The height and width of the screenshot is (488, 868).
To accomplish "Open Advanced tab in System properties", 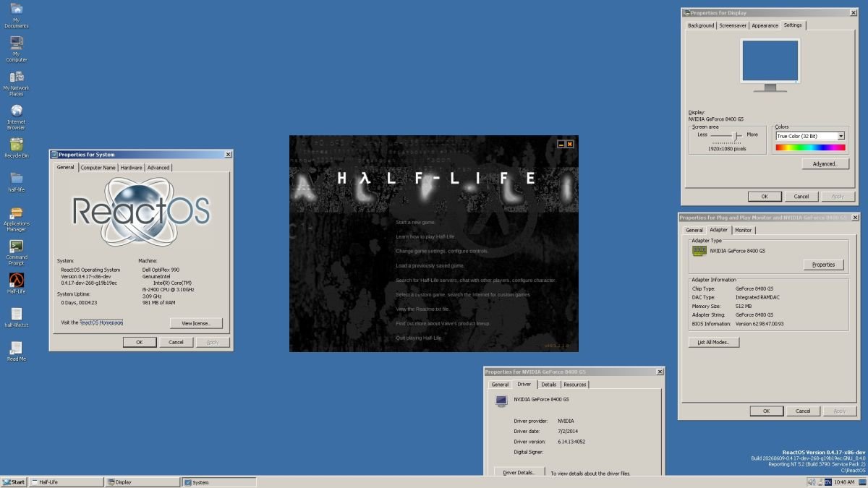I will 158,168.
